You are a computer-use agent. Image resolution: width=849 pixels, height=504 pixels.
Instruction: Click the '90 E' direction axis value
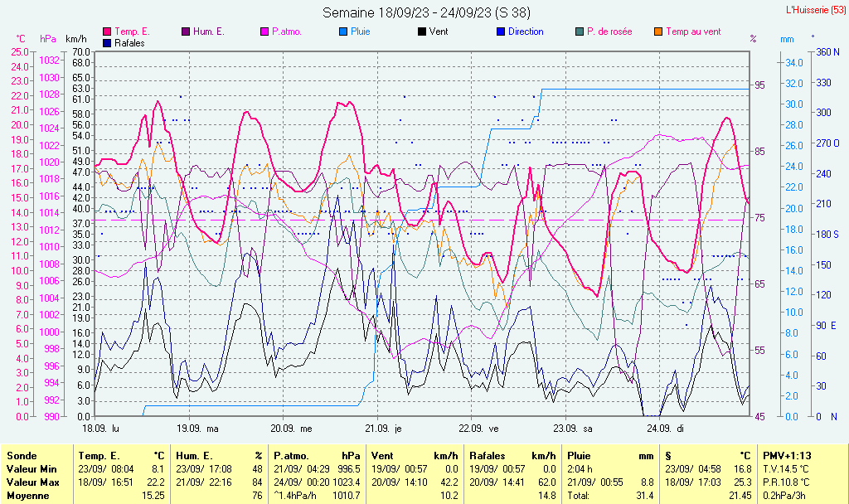pos(827,325)
